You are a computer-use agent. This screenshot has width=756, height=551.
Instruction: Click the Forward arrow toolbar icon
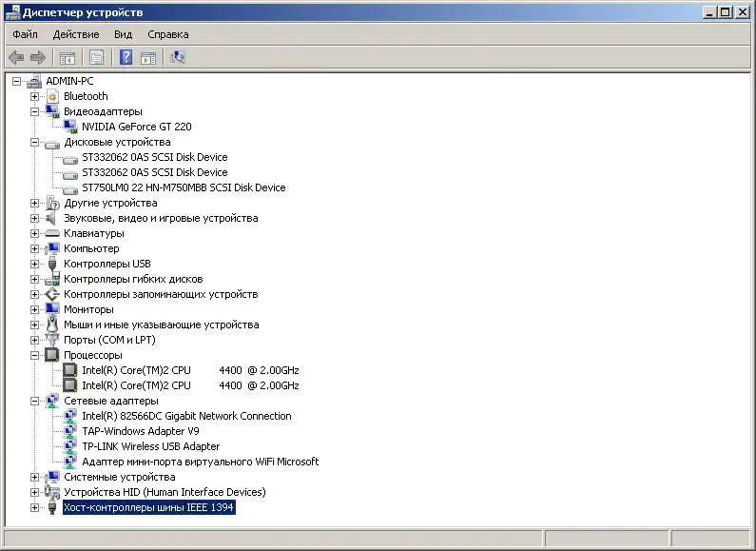[x=38, y=58]
